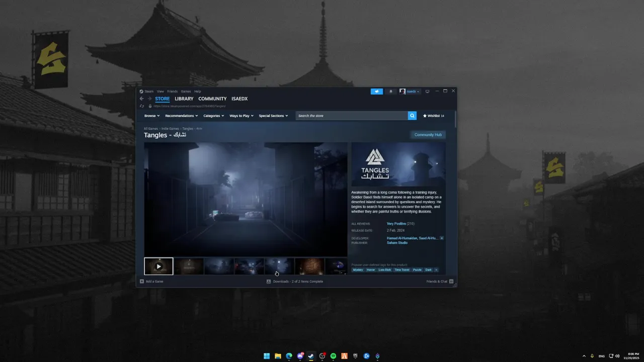Expand the Categories dropdown
Viewport: 644px width, 362px height.
(x=214, y=116)
